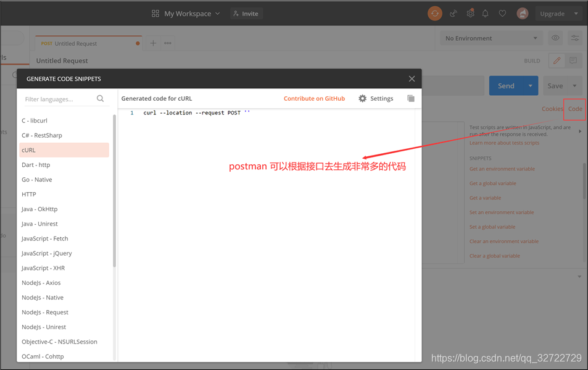This screenshot has height=370, width=588.
Task: Select JavaScript - Fetch language
Action: (64, 238)
